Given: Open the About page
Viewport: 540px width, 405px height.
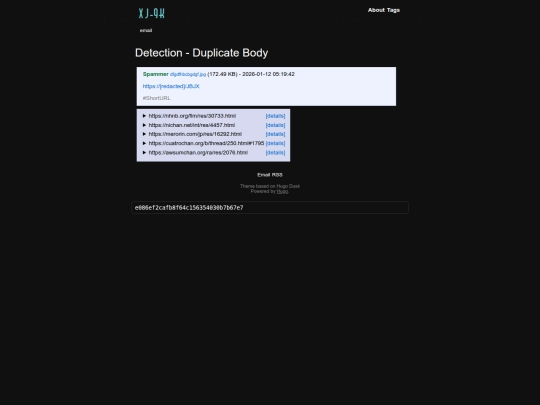Looking at the screenshot, I should [x=376, y=10].
